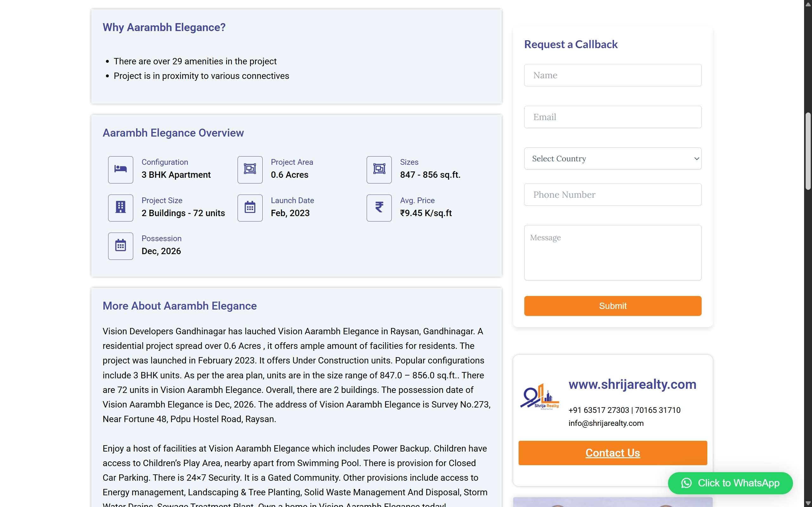Click the Message text area

point(612,252)
